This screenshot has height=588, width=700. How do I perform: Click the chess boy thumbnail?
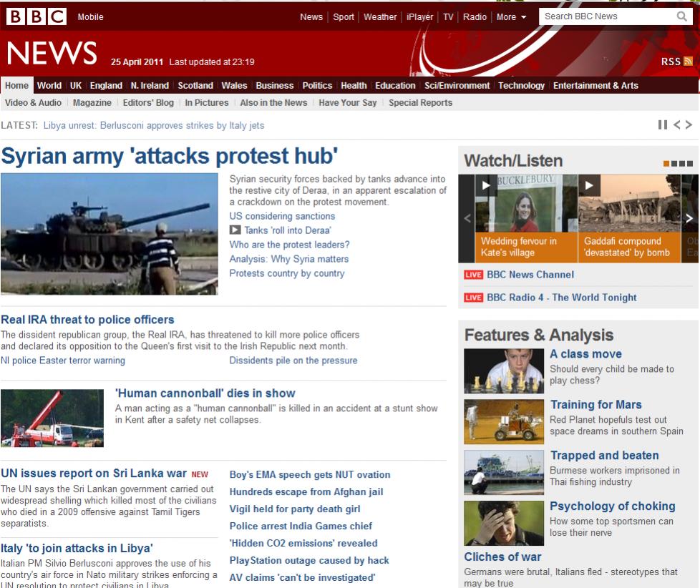coord(504,371)
